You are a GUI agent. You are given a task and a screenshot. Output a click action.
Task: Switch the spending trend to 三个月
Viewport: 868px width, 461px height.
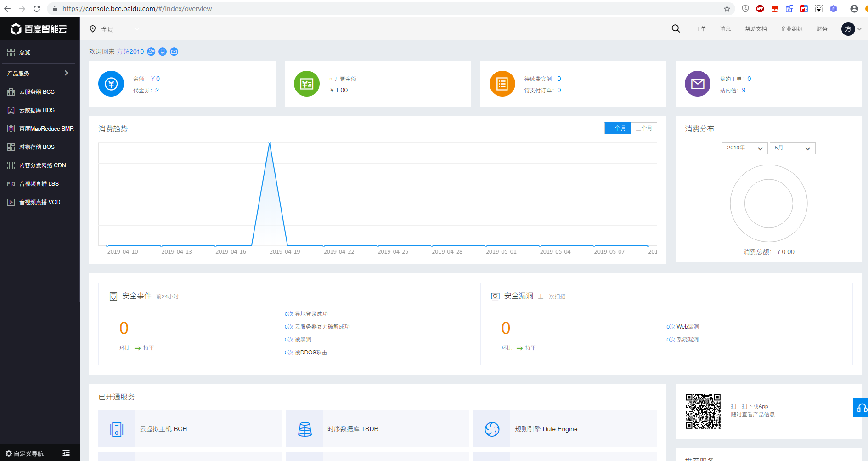(644, 128)
